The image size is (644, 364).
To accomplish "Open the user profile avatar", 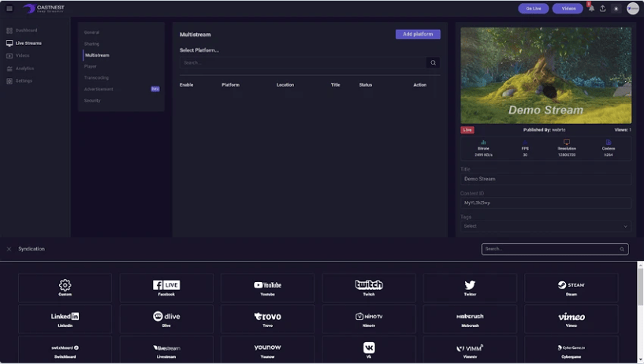I will [x=632, y=8].
